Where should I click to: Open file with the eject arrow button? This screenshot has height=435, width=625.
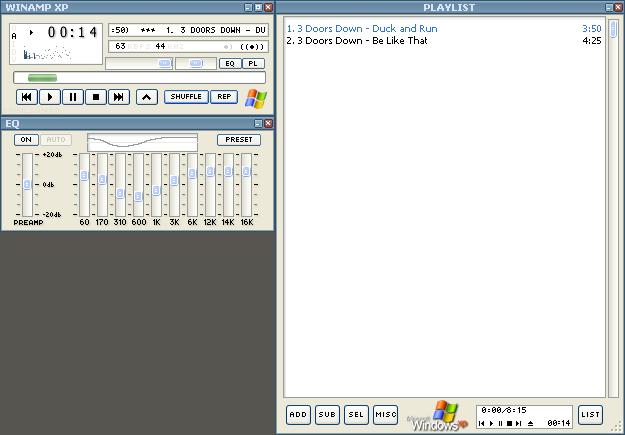(x=147, y=97)
